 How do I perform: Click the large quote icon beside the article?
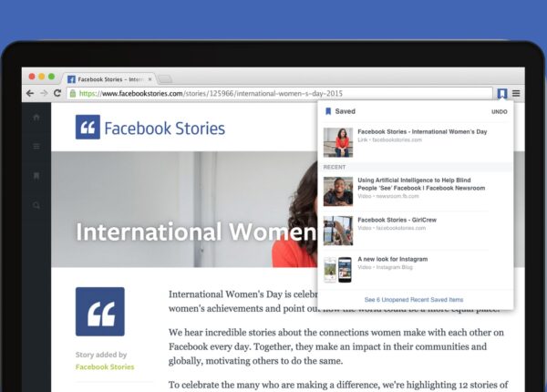click(x=100, y=312)
